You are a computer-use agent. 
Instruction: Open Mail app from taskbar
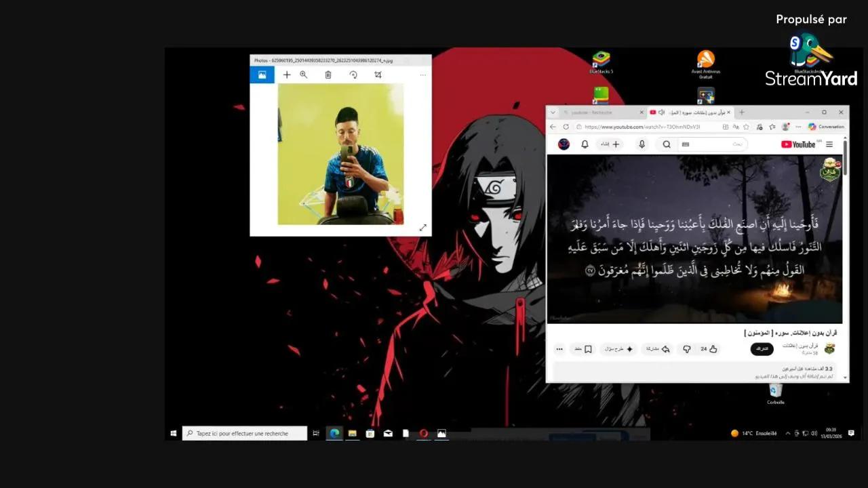(x=388, y=433)
